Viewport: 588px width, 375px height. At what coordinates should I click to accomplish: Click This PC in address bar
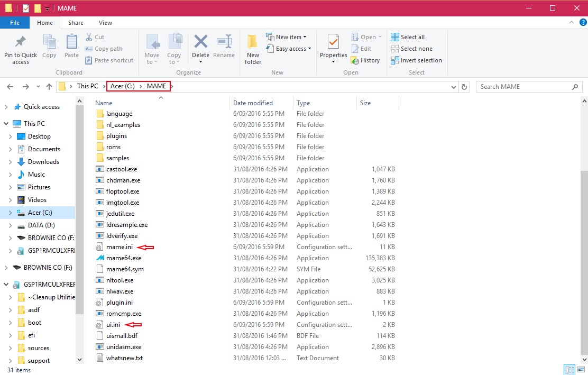[87, 86]
